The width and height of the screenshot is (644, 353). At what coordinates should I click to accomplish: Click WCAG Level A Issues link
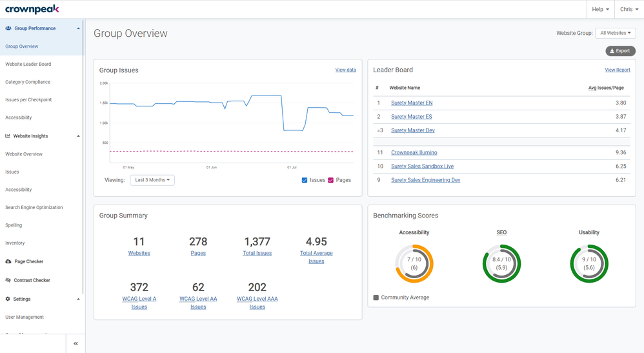tap(139, 303)
